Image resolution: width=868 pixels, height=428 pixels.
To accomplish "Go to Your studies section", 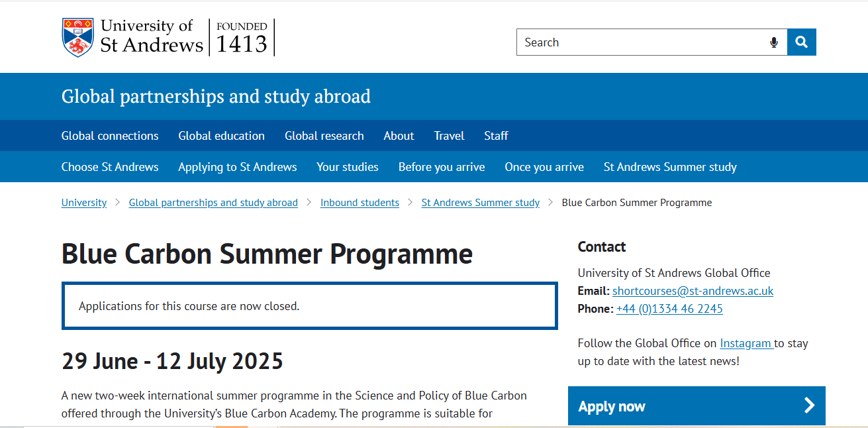I will pos(348,167).
